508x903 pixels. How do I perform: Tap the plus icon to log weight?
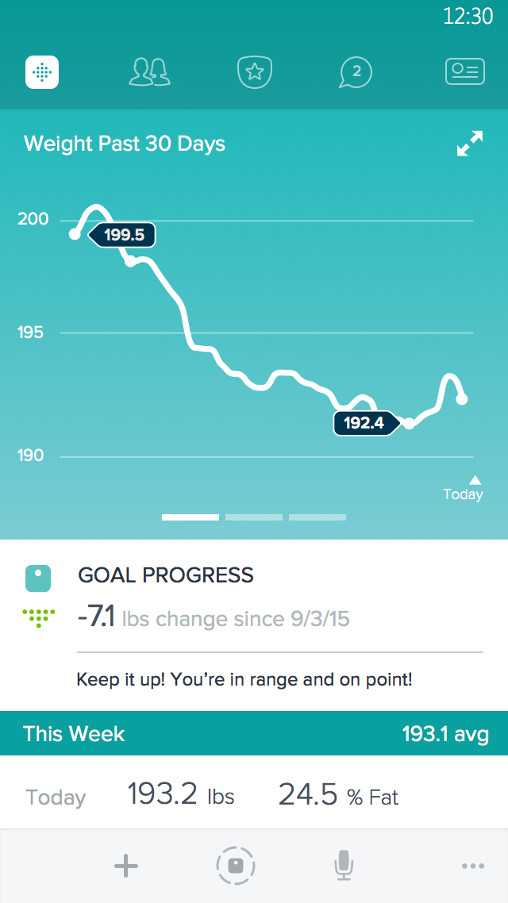point(126,866)
